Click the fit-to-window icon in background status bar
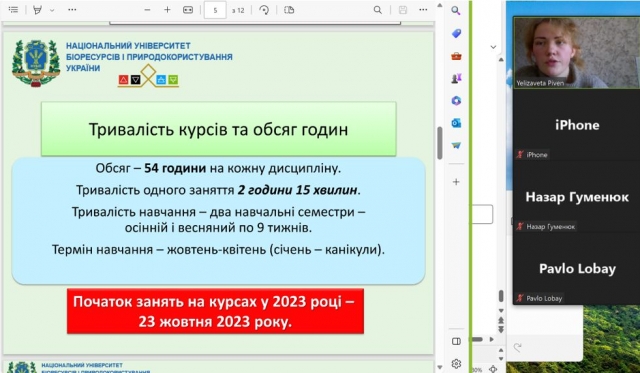Viewport: 640px width, 373px height. pos(493,369)
